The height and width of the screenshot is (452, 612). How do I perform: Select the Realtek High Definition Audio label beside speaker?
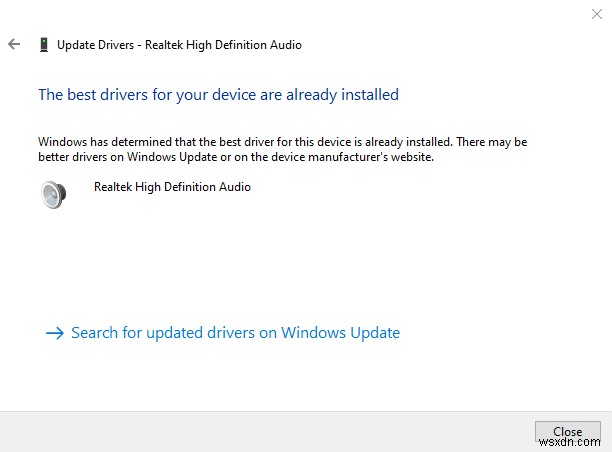pyautogui.click(x=172, y=187)
